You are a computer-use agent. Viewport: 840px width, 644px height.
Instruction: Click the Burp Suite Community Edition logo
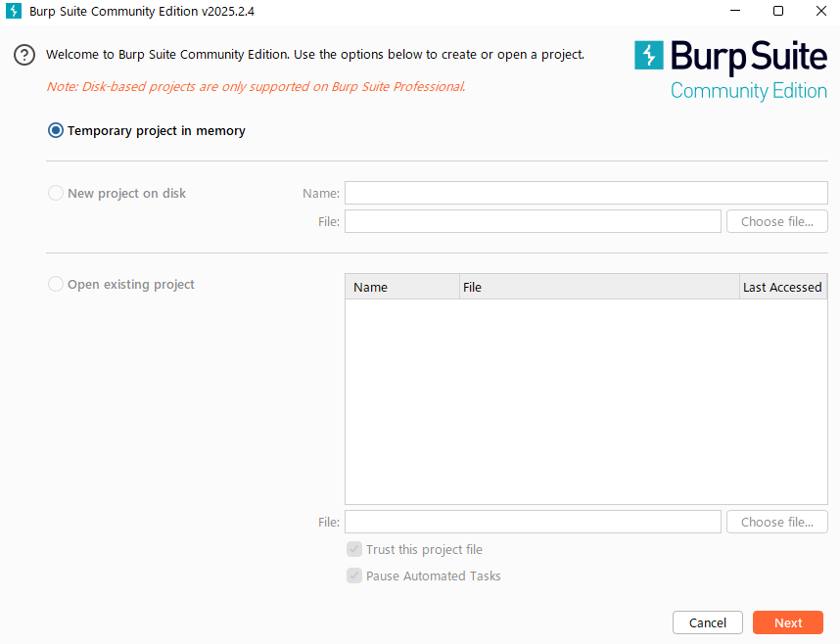(x=730, y=70)
